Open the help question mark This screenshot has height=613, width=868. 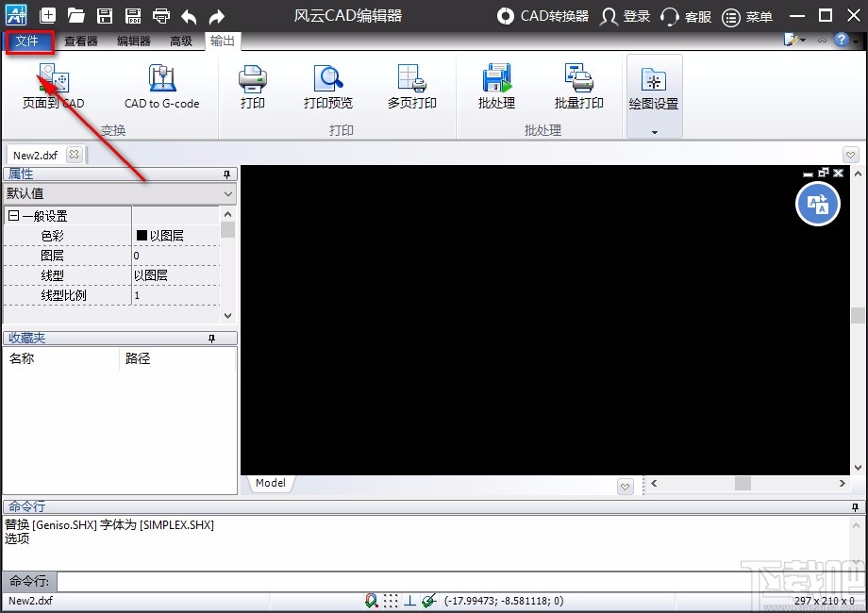pos(842,40)
